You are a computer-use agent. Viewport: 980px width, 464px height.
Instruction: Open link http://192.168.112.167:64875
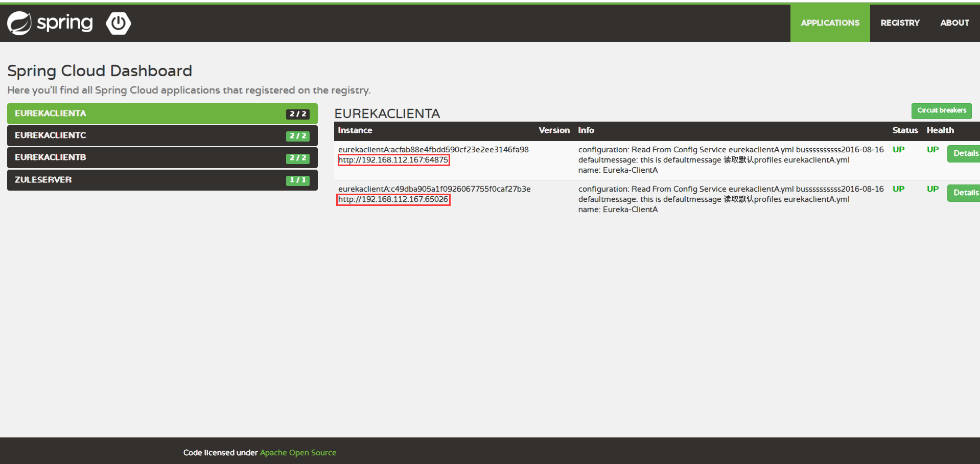click(393, 160)
